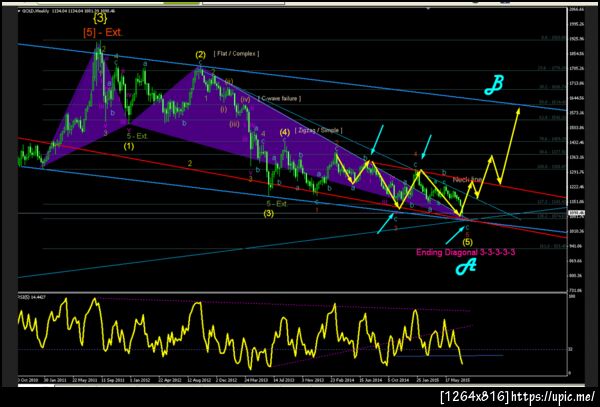Click the 12 Aug 2012 date label

pyautogui.click(x=199, y=380)
